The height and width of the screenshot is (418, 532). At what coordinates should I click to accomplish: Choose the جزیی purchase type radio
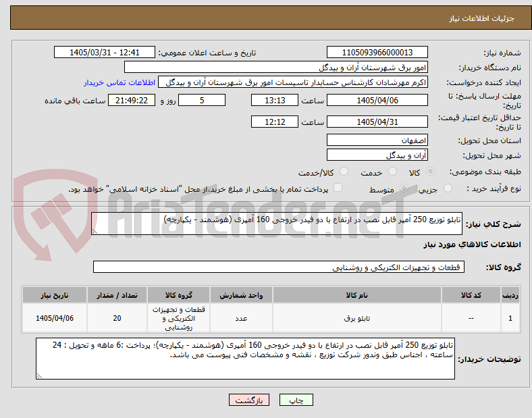[x=448, y=188]
